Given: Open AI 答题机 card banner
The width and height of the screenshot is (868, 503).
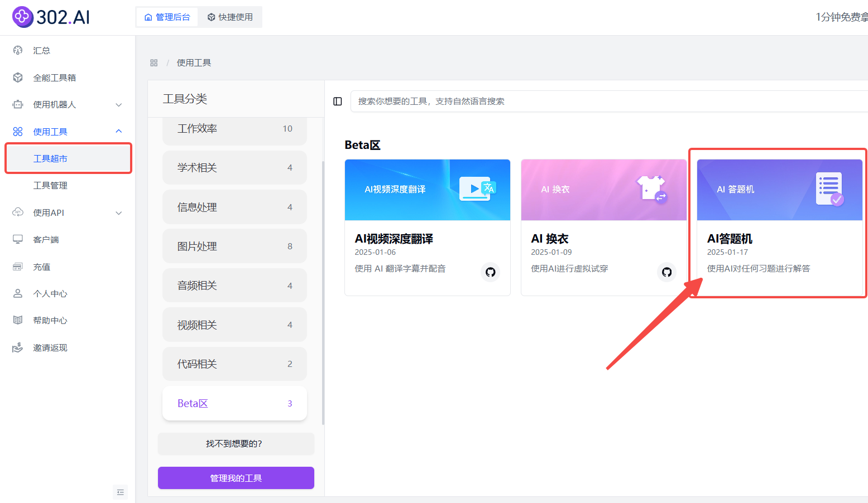Looking at the screenshot, I should click(x=780, y=190).
